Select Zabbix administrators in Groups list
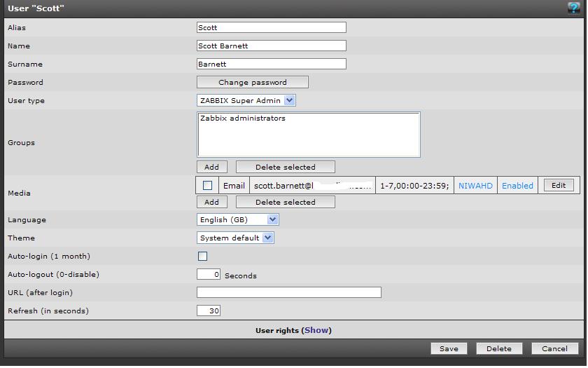Viewport: 588px width, 368px height. pos(243,119)
